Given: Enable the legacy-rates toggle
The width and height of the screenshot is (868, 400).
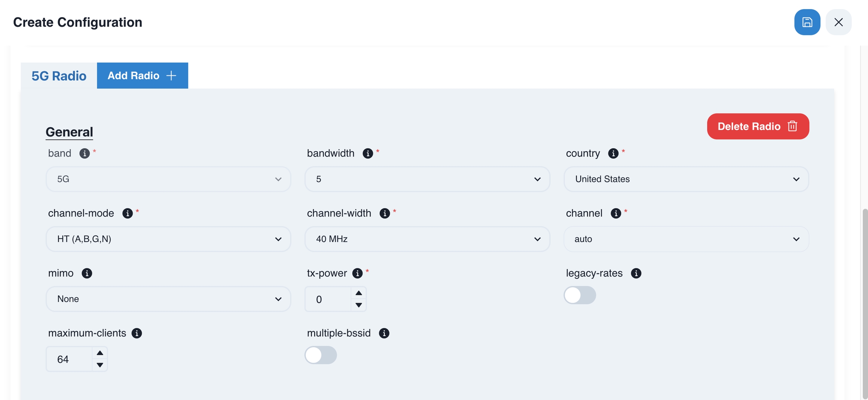Looking at the screenshot, I should point(579,295).
